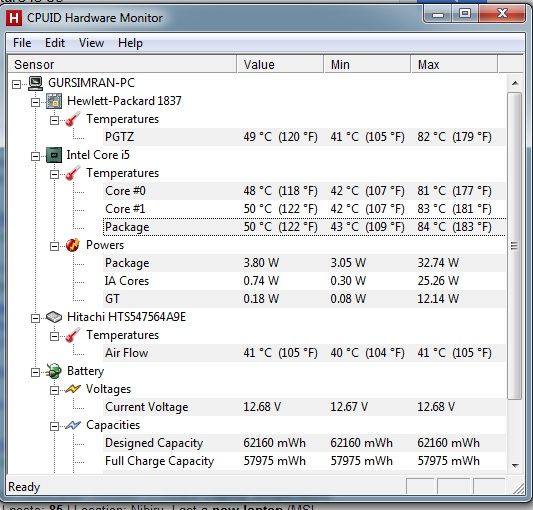Viewport: 533px width, 510px height.
Task: Select the Air Flow row
Action: (304, 353)
